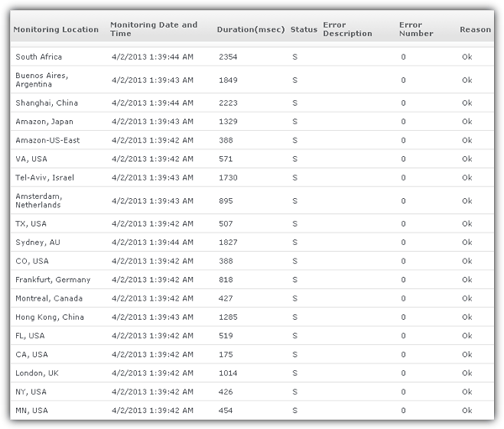Click duration 388 in Amazon-US-East row

click(226, 140)
